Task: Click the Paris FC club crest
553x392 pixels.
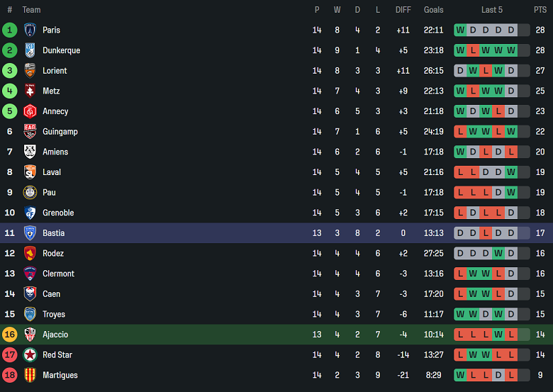Action: 30,30
